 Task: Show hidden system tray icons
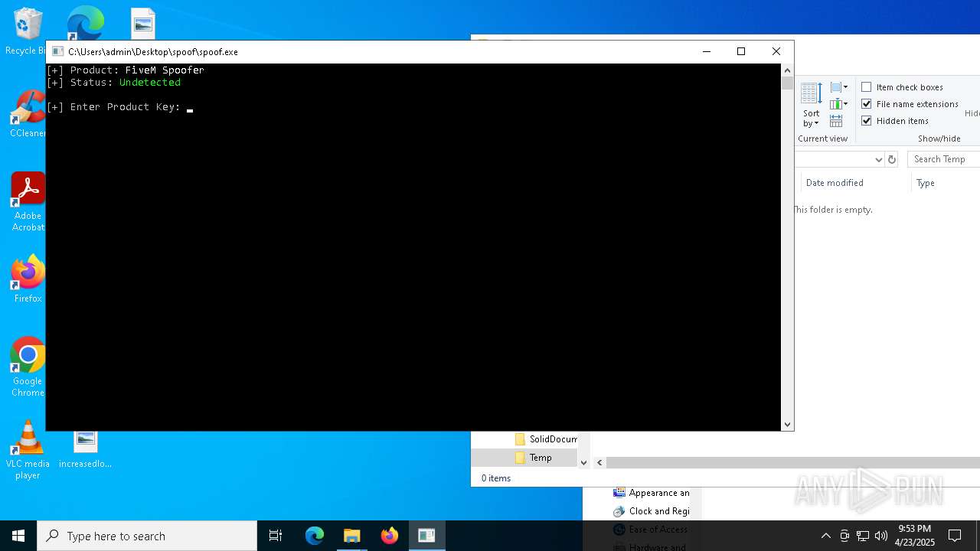825,536
